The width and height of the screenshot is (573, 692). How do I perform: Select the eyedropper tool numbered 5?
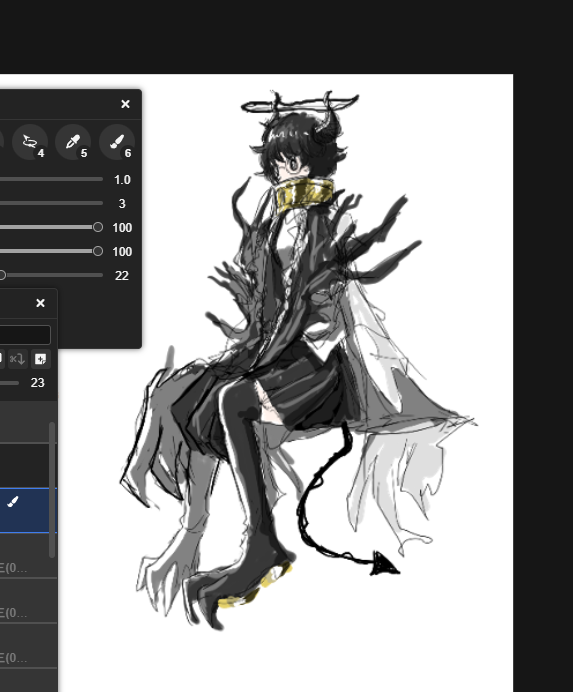click(x=73, y=142)
